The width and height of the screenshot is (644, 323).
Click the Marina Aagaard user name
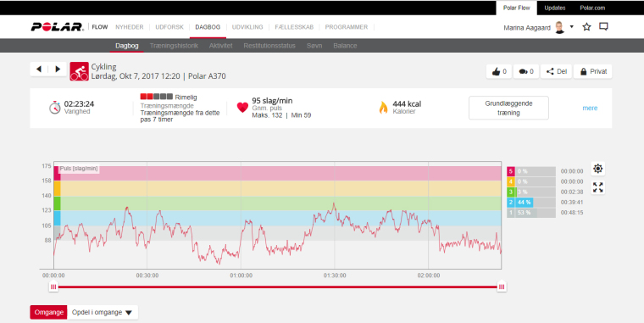tap(527, 28)
